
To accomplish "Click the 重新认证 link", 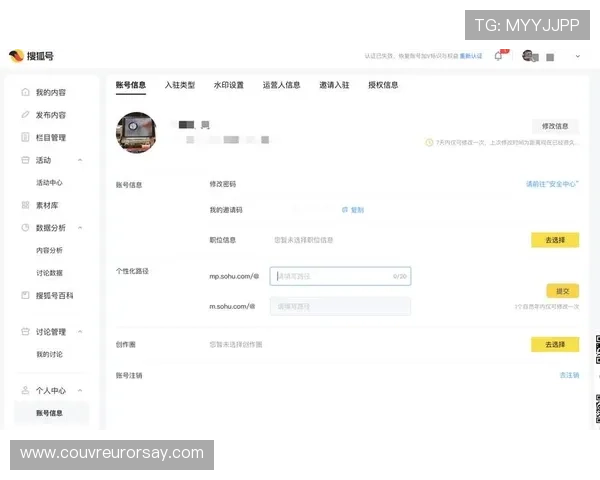I will click(471, 56).
